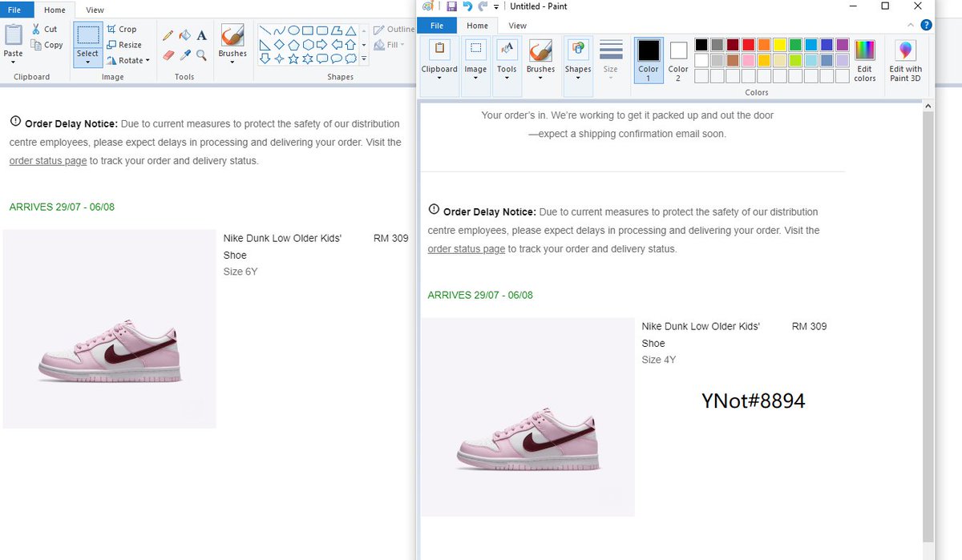The width and height of the screenshot is (962, 560).
Task: Select the Color picker eyedropper tool
Action: [184, 55]
